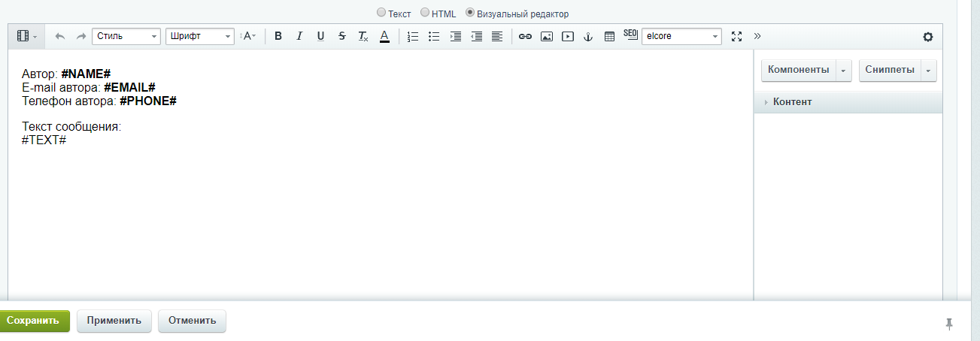Viewport: 980px width, 341px height.
Task: Click the green Сохранить button
Action: [33, 321]
